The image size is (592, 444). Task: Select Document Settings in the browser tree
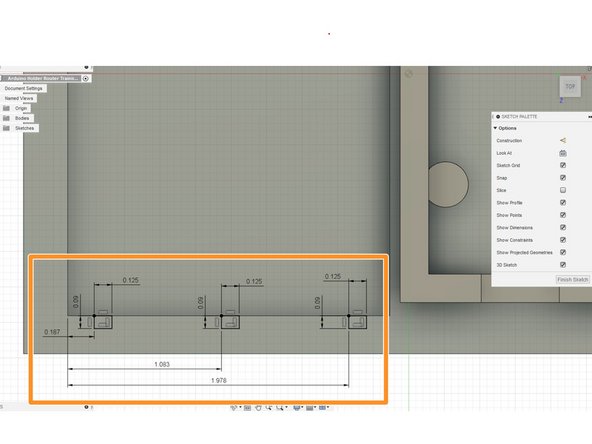click(x=23, y=88)
